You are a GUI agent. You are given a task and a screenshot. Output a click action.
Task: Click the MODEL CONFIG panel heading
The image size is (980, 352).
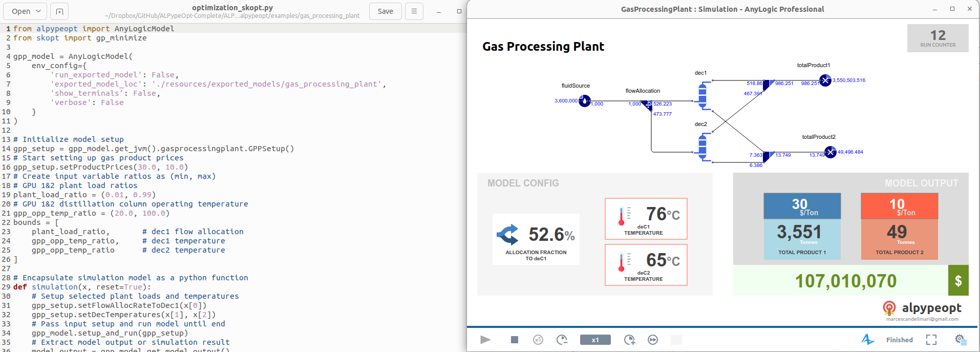tap(523, 183)
